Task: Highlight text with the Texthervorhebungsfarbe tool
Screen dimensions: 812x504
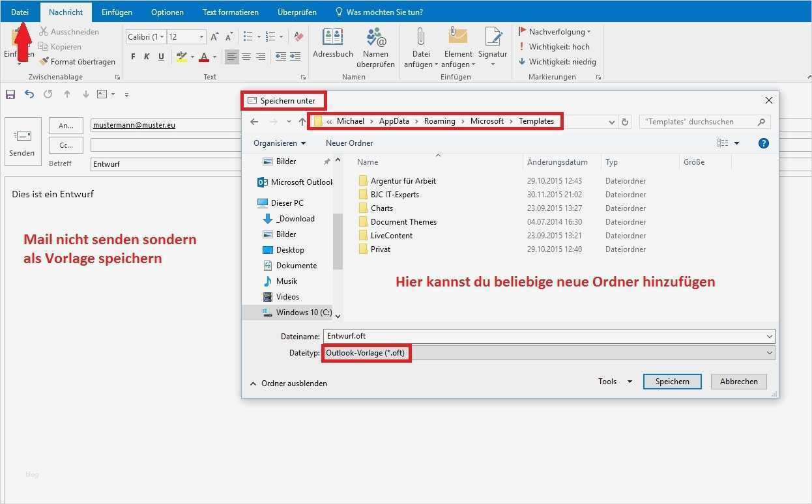Action: pyautogui.click(x=182, y=57)
